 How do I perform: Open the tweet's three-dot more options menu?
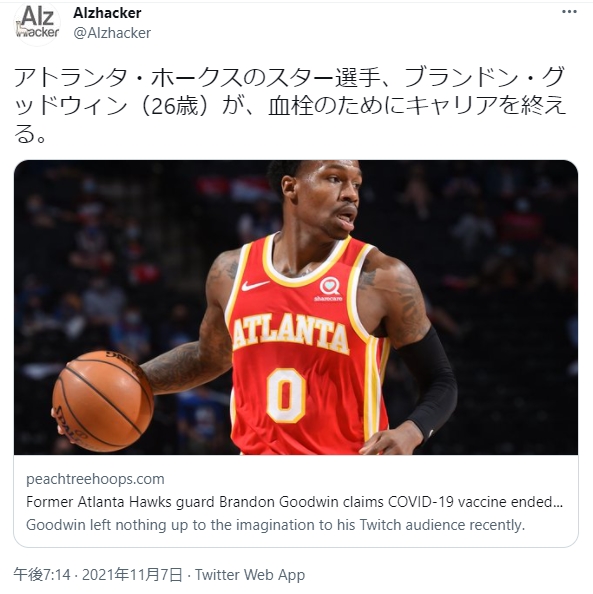(569, 12)
